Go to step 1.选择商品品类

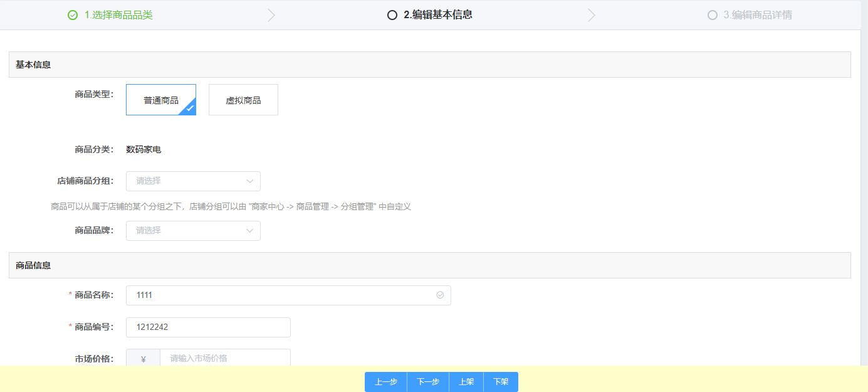click(118, 15)
